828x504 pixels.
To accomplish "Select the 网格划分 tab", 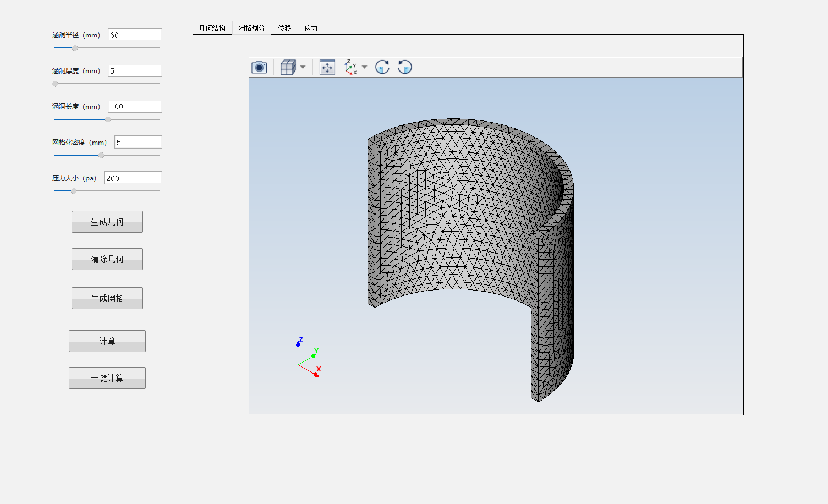I will coord(251,28).
